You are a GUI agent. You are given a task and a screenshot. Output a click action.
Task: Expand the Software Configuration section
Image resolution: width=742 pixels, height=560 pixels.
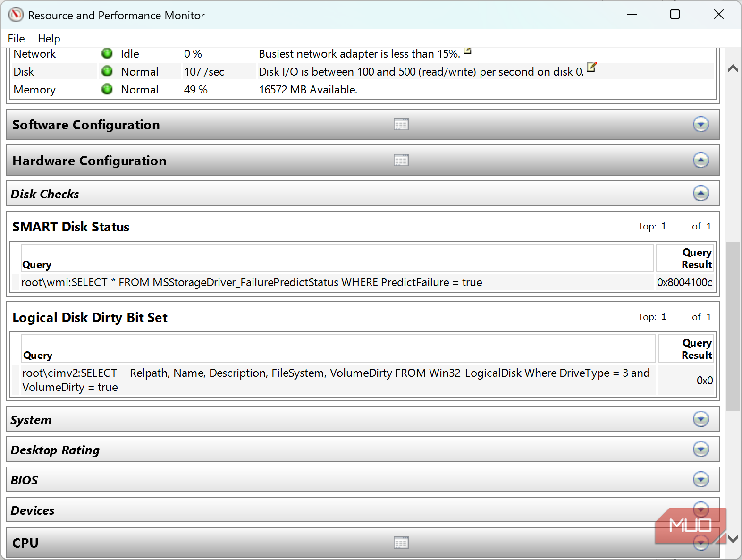tap(701, 125)
